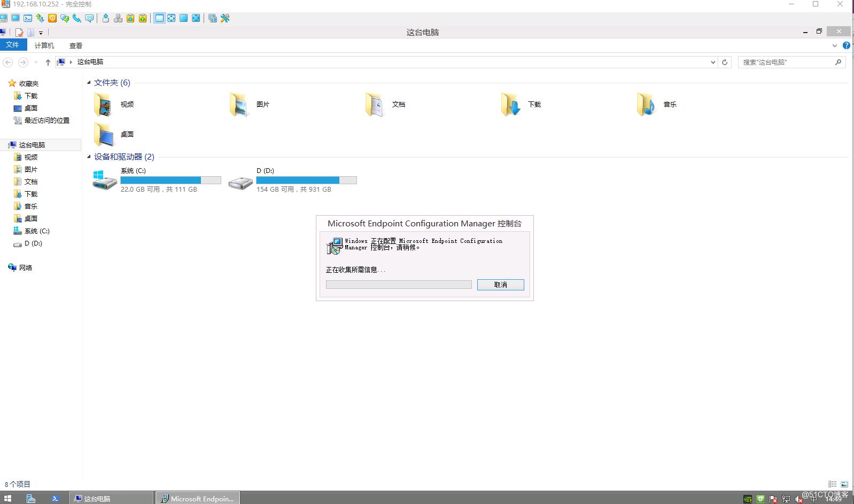This screenshot has height=504, width=854.
Task: Click the properties icon in quick access toolbar
Action: click(x=19, y=33)
